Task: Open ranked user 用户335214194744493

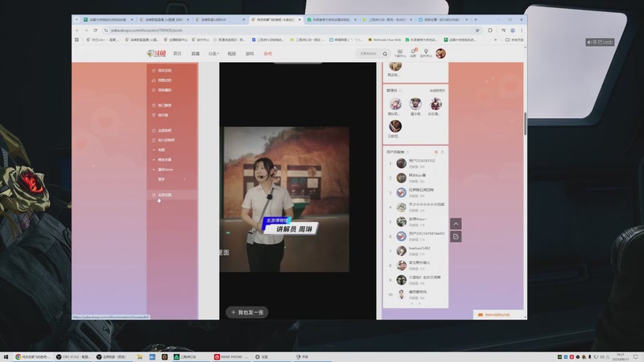Action: coord(427,233)
